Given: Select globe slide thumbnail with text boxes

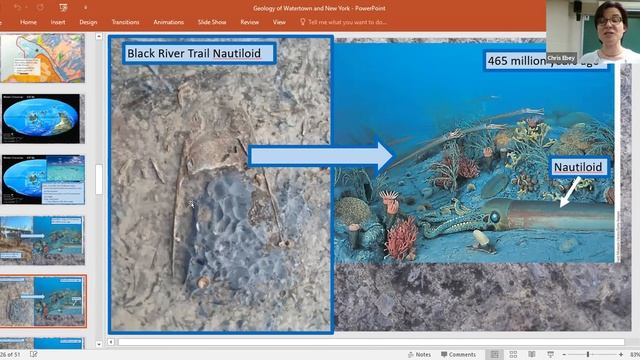Looking at the screenshot, I should coord(43,180).
